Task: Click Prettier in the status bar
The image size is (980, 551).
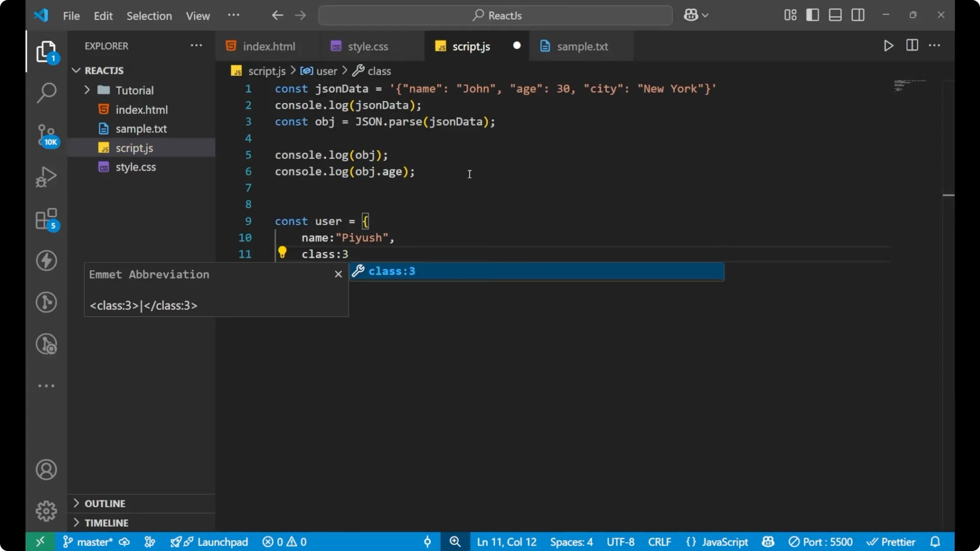Action: click(892, 542)
